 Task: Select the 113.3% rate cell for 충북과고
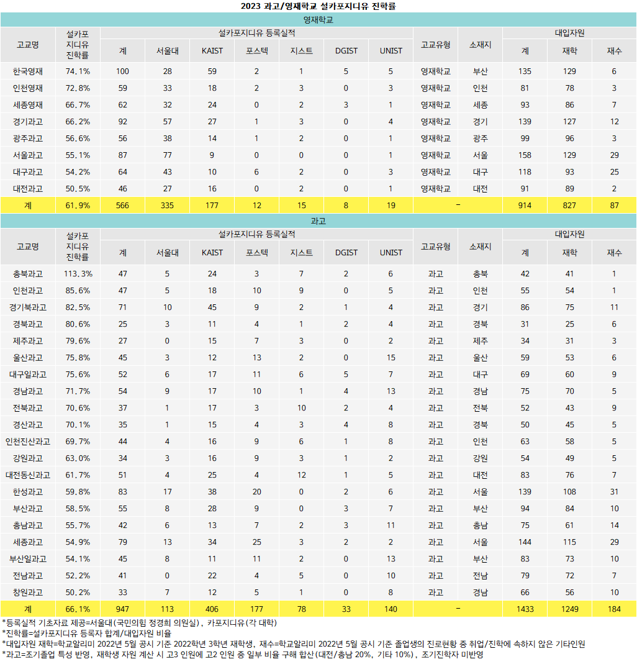(78, 273)
